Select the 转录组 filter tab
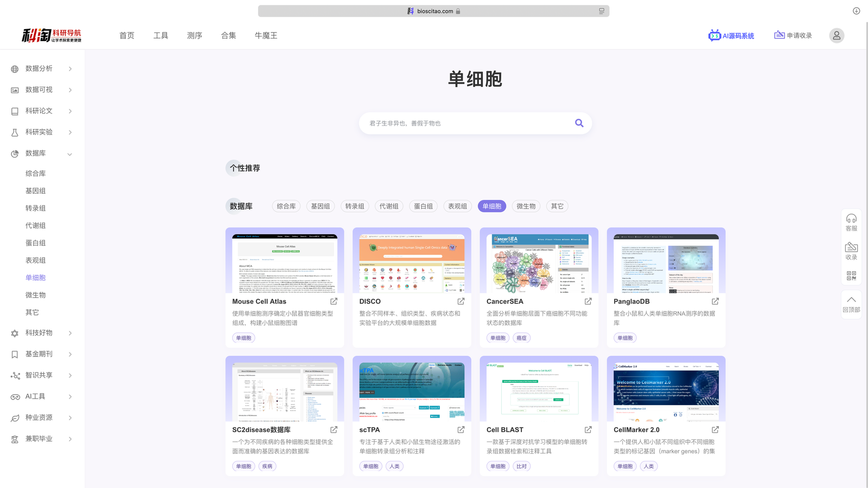868x488 pixels. (x=355, y=206)
